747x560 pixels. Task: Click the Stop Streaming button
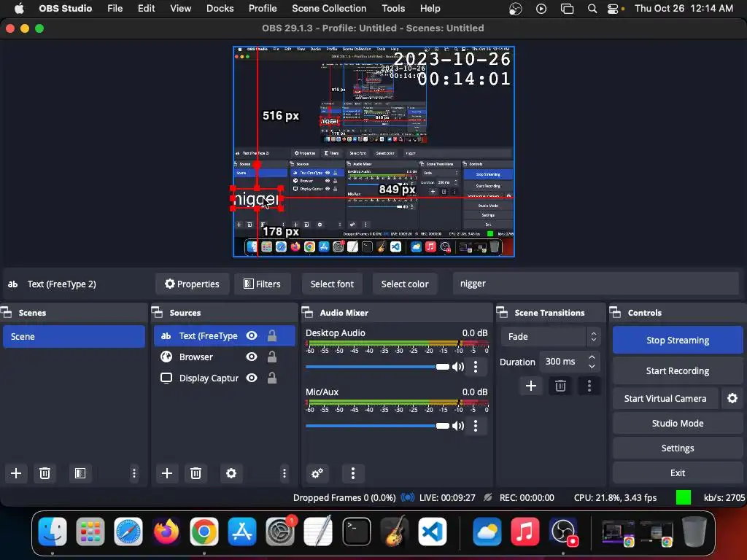(678, 340)
